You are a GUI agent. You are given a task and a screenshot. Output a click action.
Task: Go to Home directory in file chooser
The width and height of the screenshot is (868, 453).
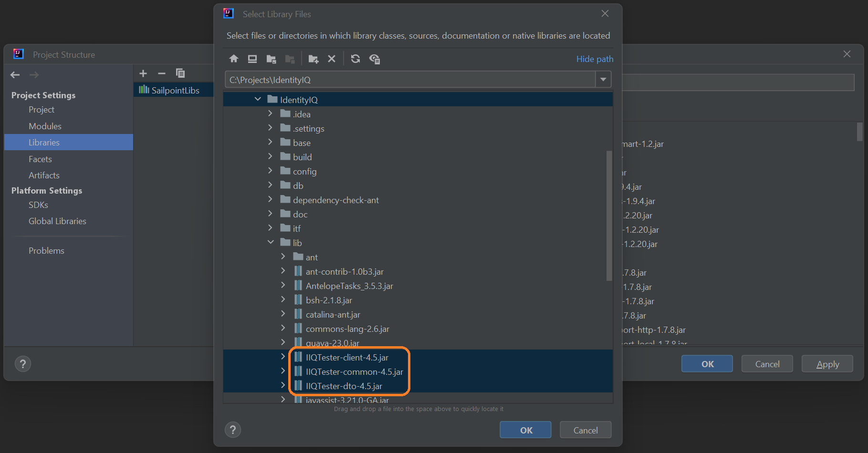point(234,59)
